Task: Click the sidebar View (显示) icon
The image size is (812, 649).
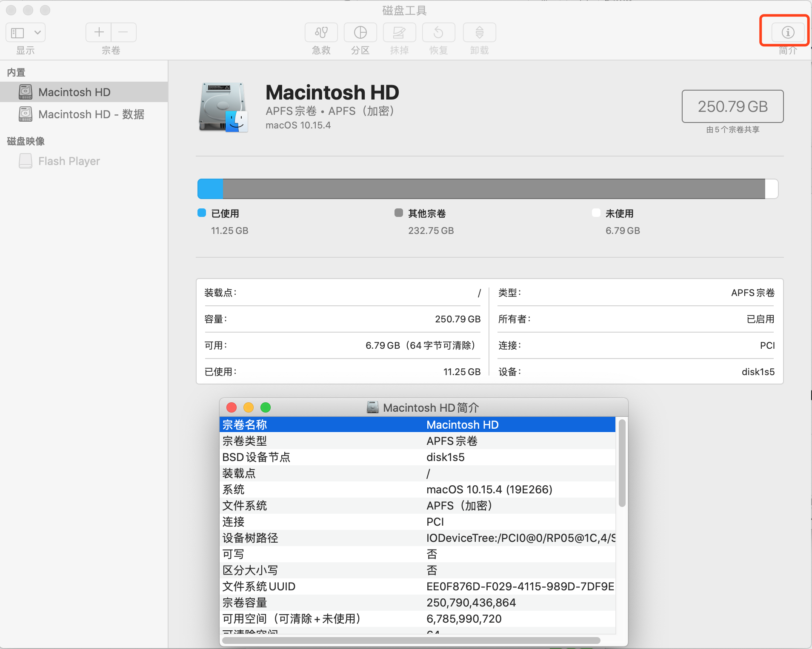Action: click(17, 33)
